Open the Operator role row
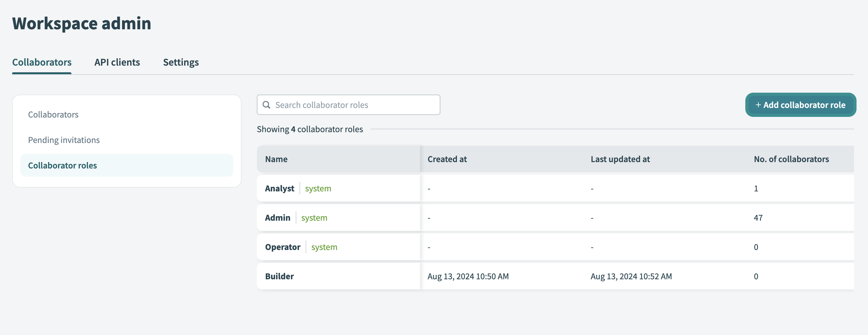868x335 pixels. (x=555, y=247)
